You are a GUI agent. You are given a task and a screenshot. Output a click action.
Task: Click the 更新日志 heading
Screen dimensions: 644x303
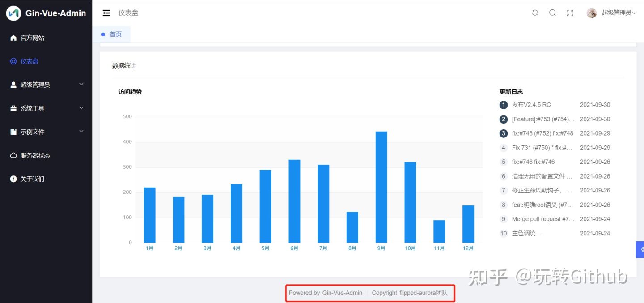[x=511, y=92]
